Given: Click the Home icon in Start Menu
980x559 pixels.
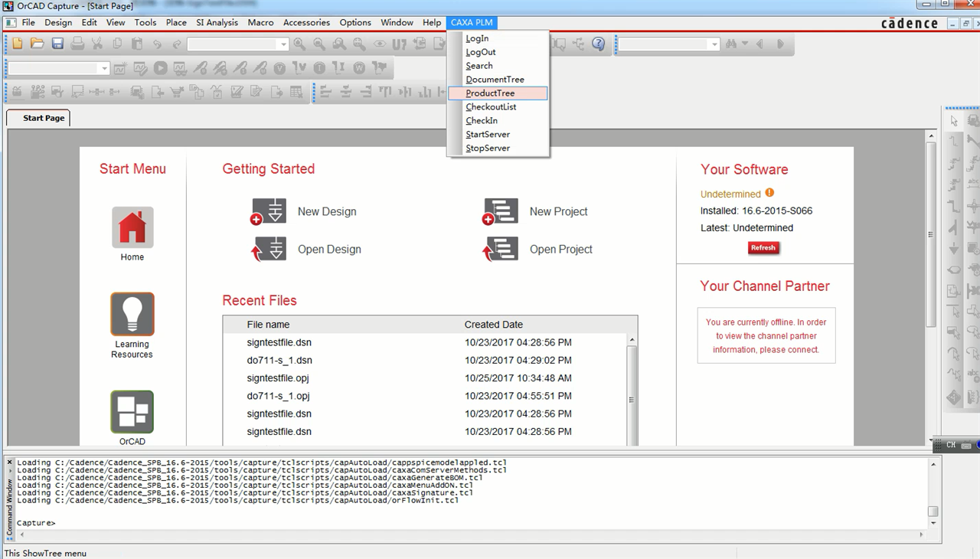Looking at the screenshot, I should coord(132,227).
